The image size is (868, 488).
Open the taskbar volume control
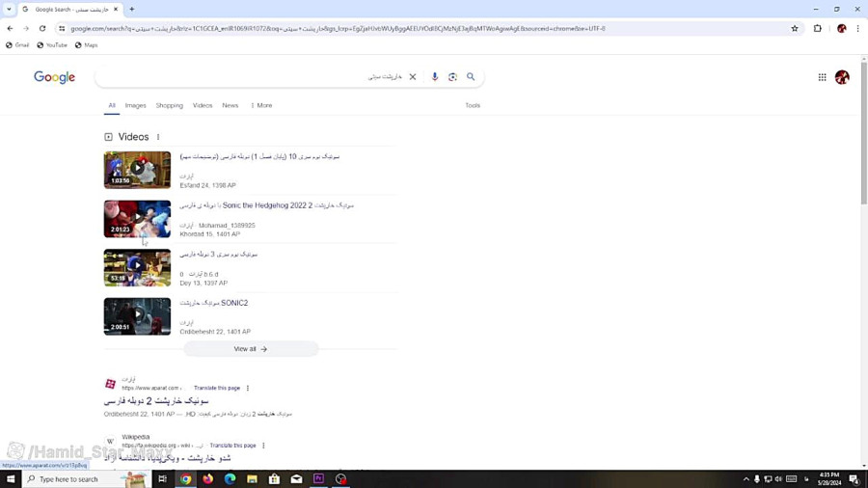click(778, 479)
